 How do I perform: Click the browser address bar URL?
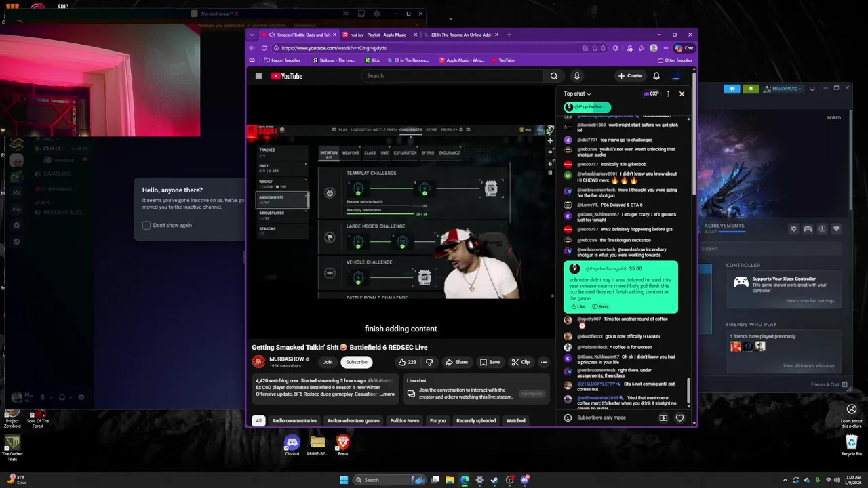click(334, 48)
